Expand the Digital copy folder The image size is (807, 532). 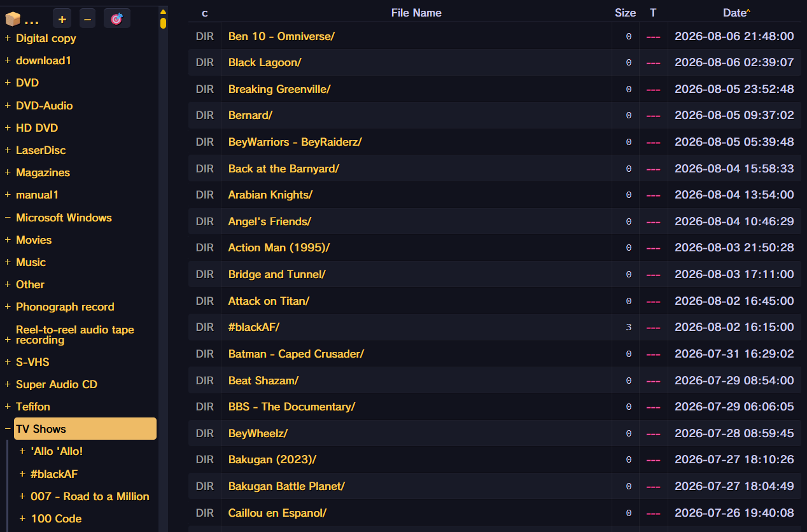click(x=8, y=38)
